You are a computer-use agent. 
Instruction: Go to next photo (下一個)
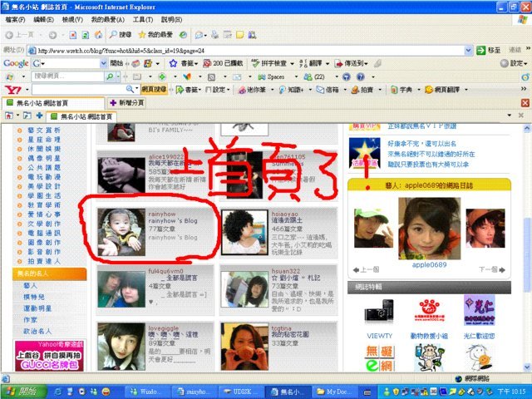coord(492,269)
